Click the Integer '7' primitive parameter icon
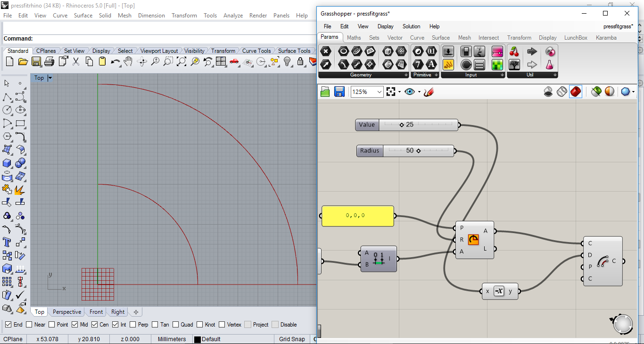 tap(418, 64)
